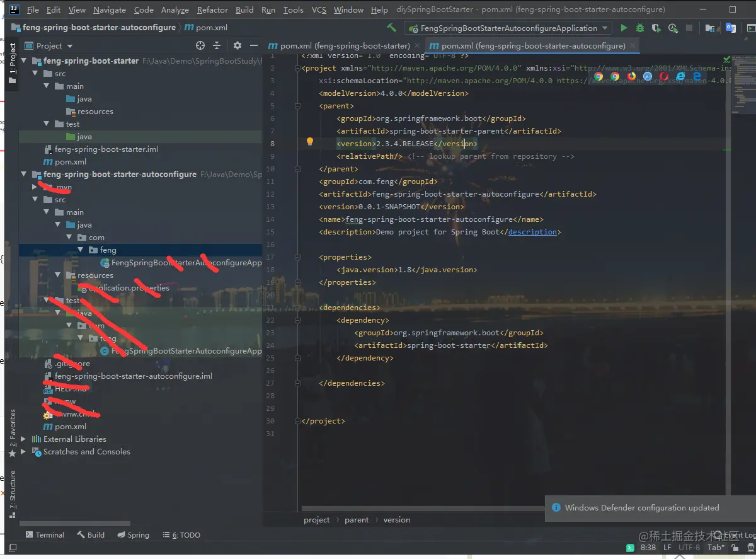Open the Project Structure icon in the toolbar
This screenshot has height=559, width=756.
(711, 28)
